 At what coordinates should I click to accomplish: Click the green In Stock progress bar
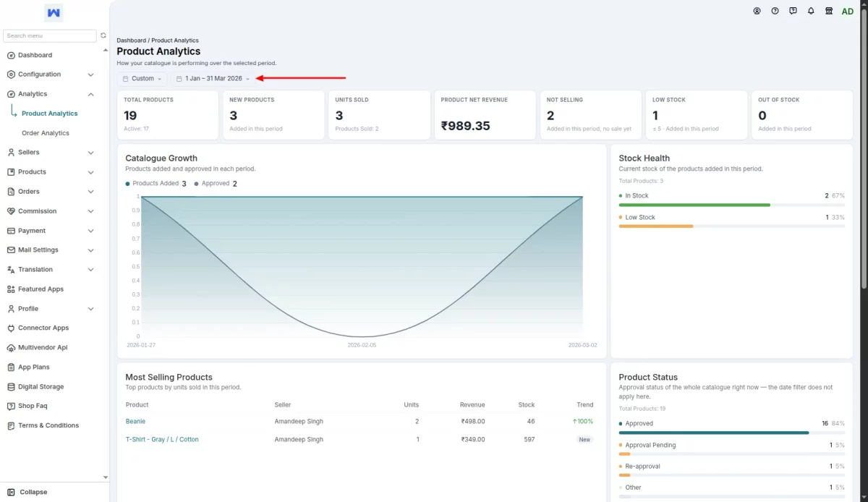pyautogui.click(x=694, y=205)
